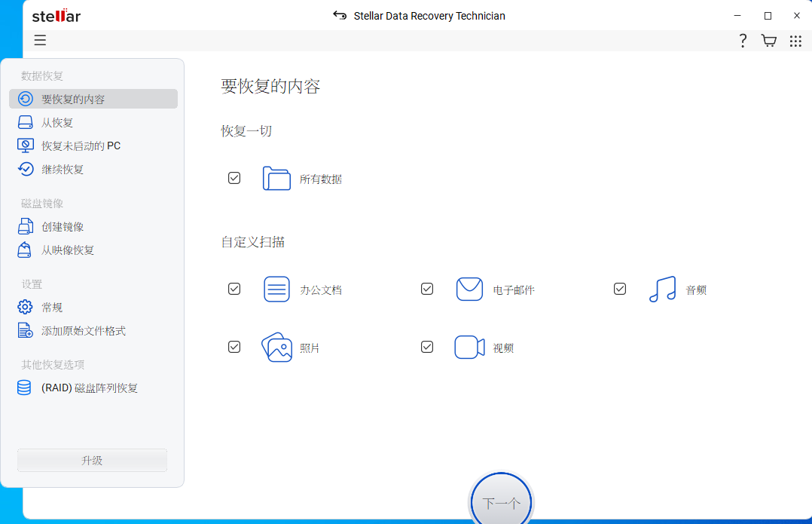Toggle the 办公文档 checkbox
The height and width of the screenshot is (524, 812).
pyautogui.click(x=234, y=289)
